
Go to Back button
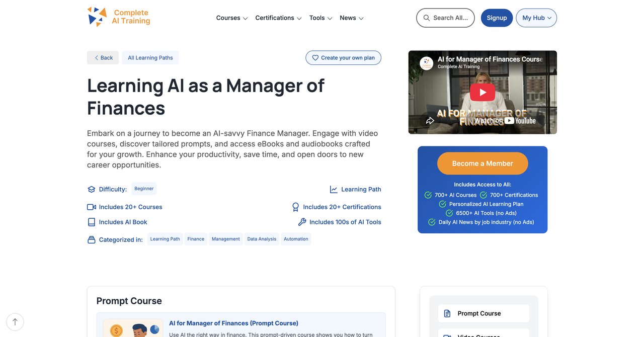pyautogui.click(x=103, y=58)
